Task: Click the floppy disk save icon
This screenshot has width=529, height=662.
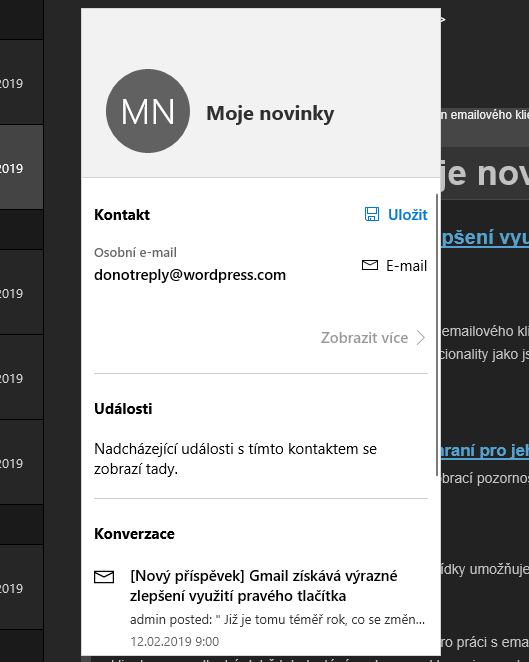Action: 372,214
